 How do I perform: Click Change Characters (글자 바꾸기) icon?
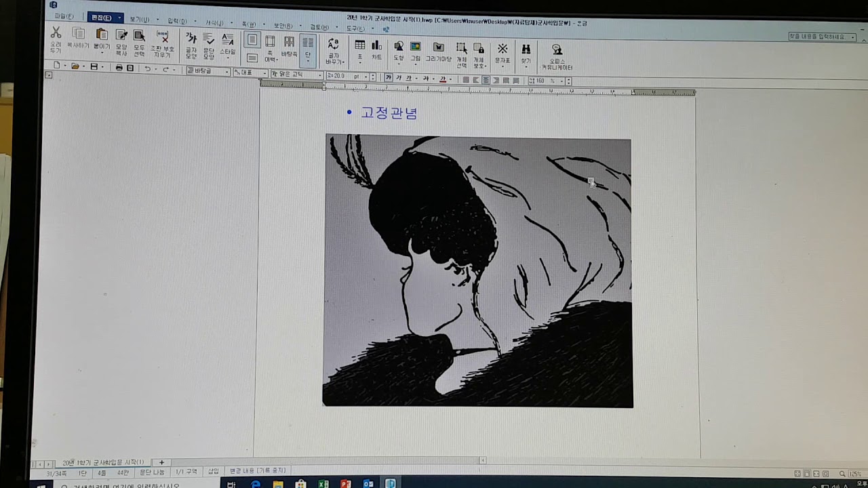(x=333, y=44)
